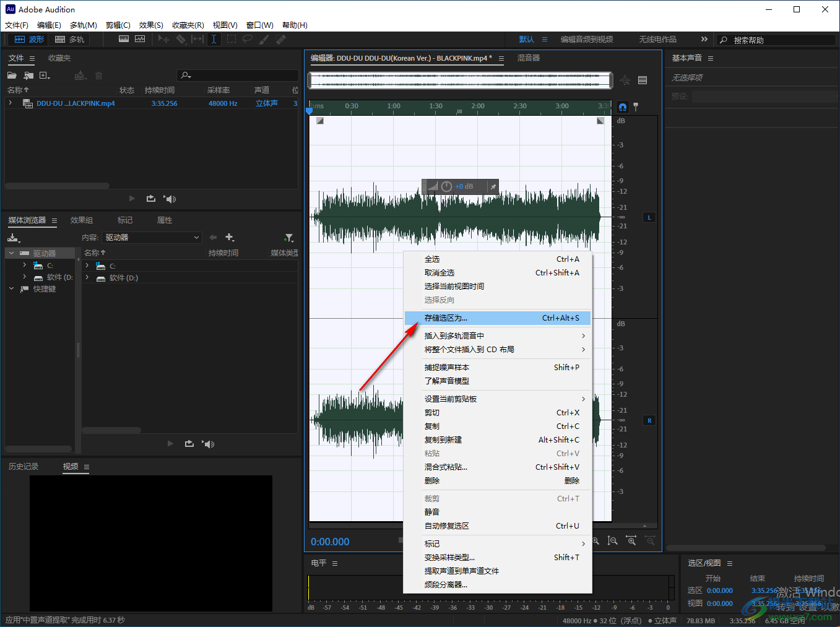This screenshot has width=840, height=627.
Task: Select the 默认 workspace
Action: pos(527,40)
